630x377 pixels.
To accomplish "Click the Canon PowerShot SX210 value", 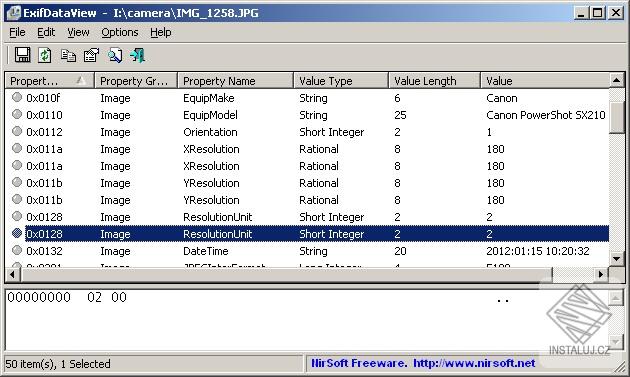I will (546, 115).
